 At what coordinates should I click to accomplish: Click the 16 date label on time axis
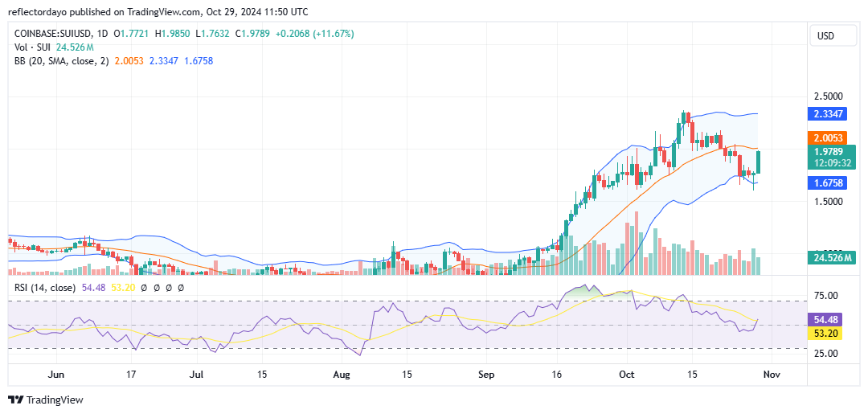pyautogui.click(x=557, y=375)
